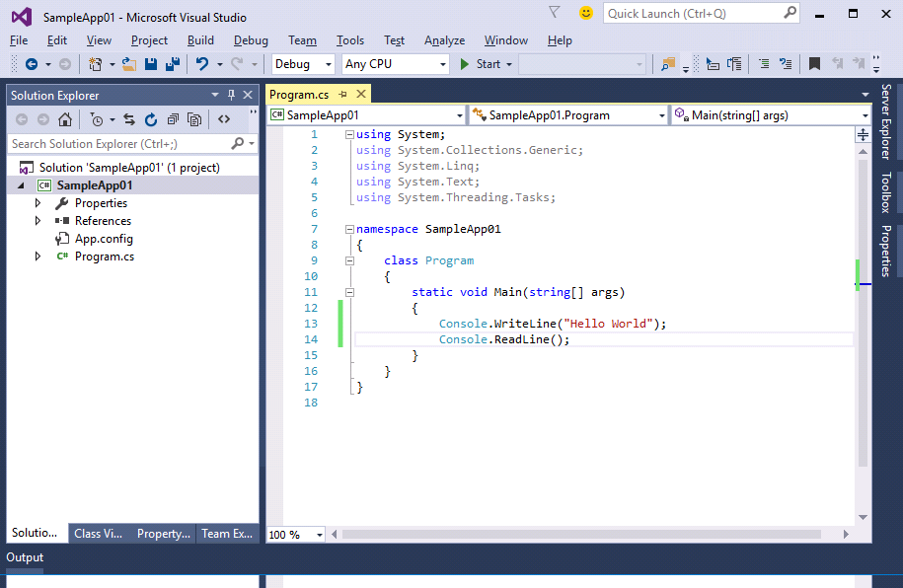The height and width of the screenshot is (588, 903).
Task: Expand the Program.cs node in Solution Explorer
Action: click(38, 257)
